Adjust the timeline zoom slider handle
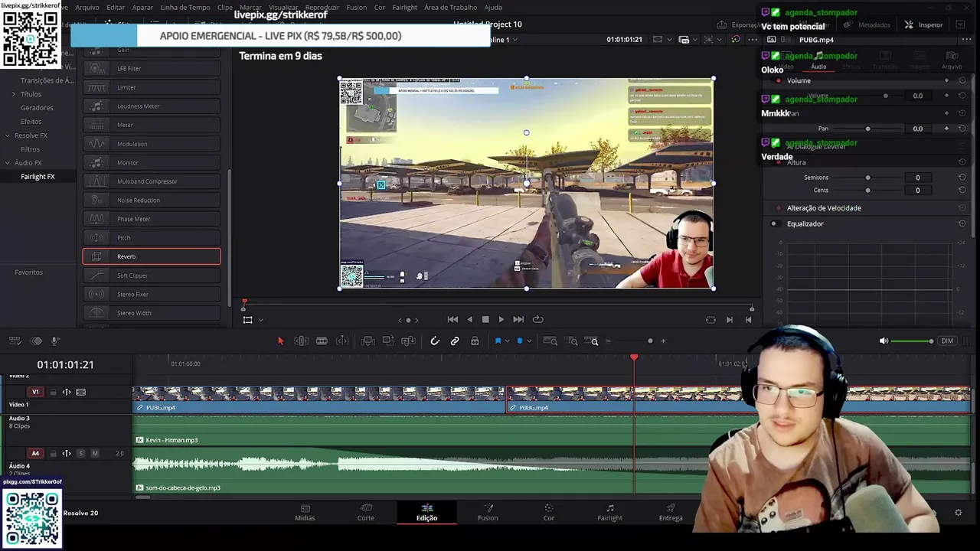This screenshot has height=551, width=980. click(650, 341)
